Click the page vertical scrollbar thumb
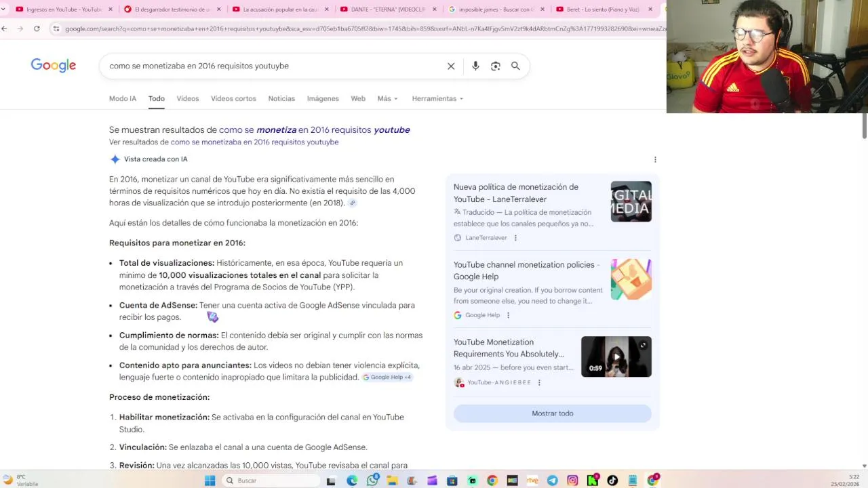Screen dimensions: 868x488 [x=865, y=127]
